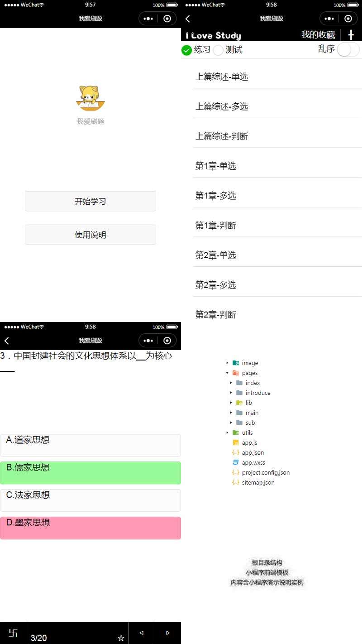Tap the back arrow on the 我爱刷题 title bar
This screenshot has height=644, width=362.
(188, 18)
